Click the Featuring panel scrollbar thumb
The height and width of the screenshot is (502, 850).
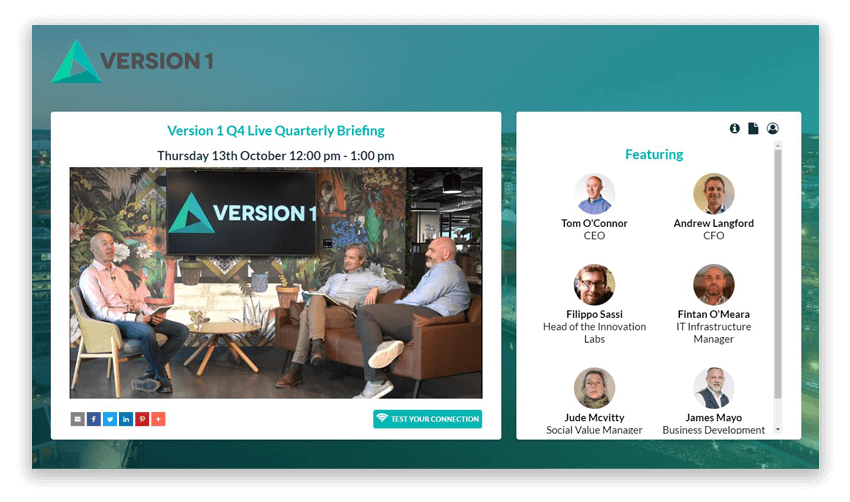tap(778, 274)
